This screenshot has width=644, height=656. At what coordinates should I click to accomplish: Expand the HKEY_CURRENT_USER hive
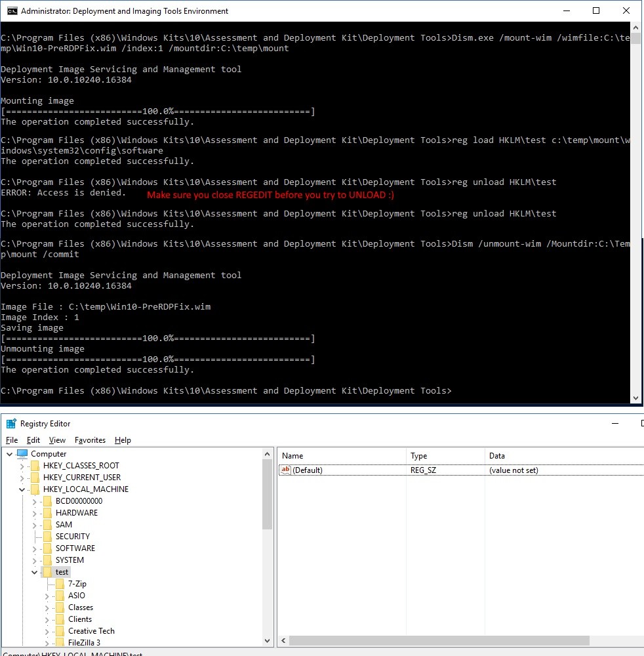pyautogui.click(x=22, y=478)
